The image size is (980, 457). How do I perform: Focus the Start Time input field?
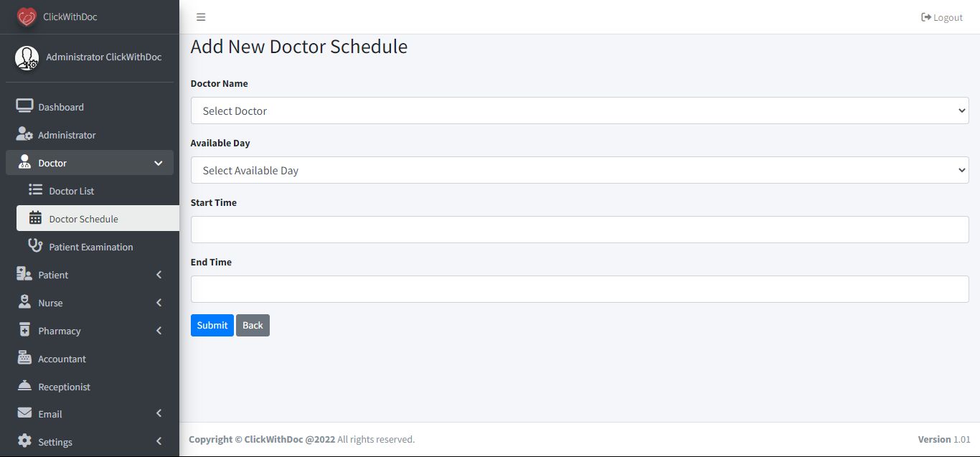coord(579,230)
